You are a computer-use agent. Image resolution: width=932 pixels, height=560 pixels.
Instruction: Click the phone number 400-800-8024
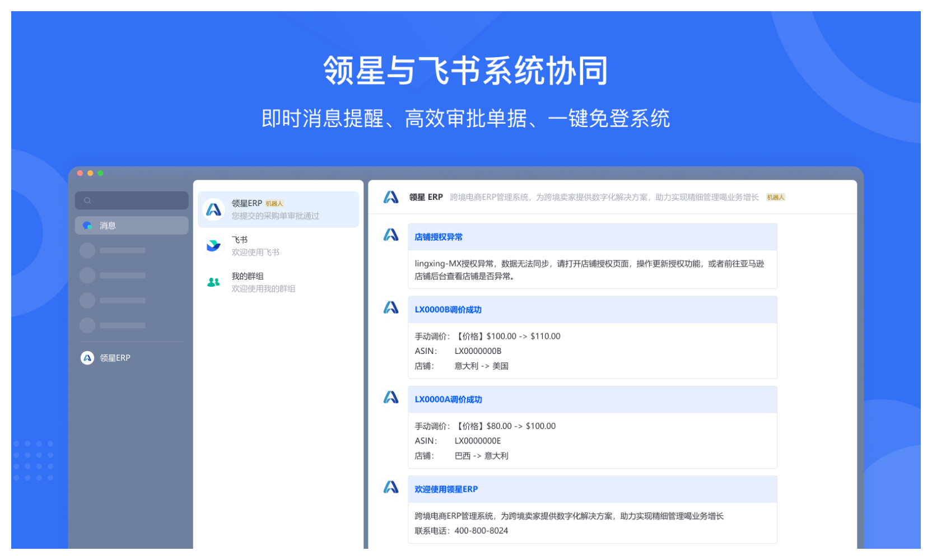(x=481, y=531)
